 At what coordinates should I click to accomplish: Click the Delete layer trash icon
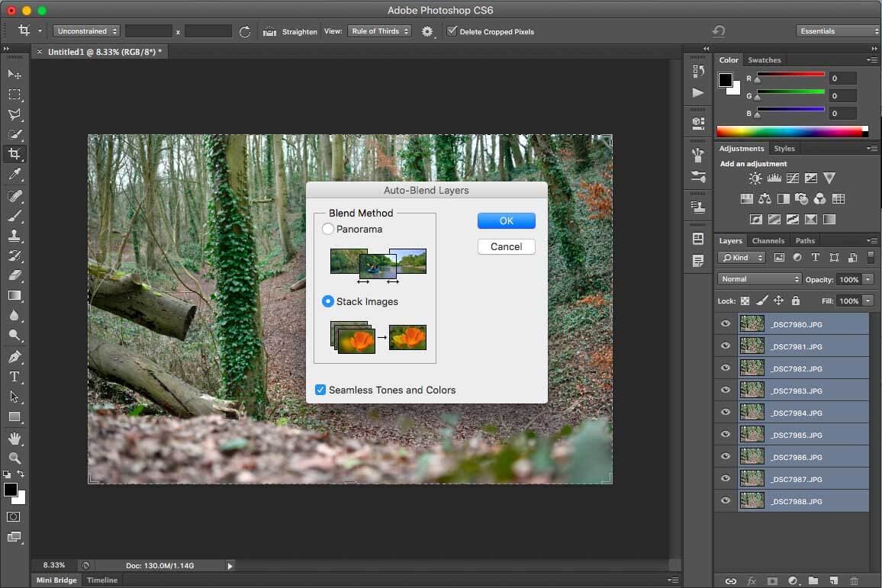(854, 580)
